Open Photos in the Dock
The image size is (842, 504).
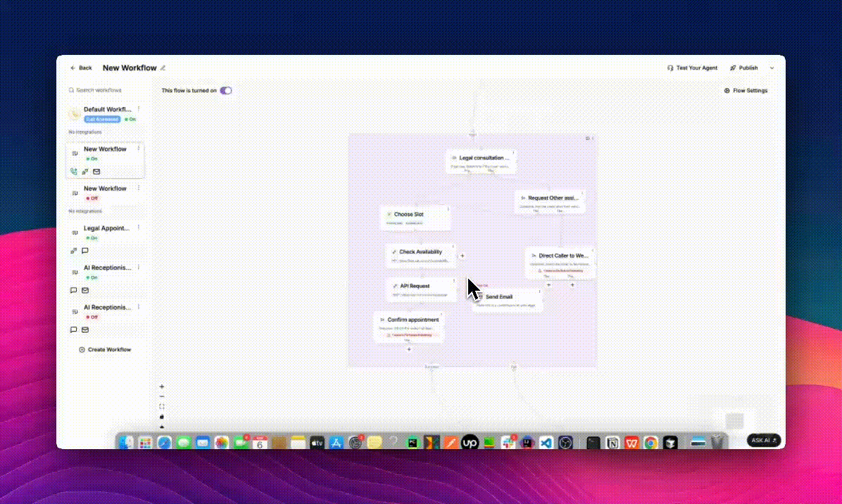[222, 443]
